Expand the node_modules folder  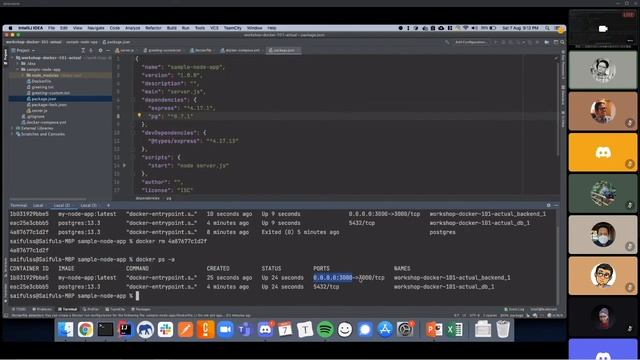[23, 76]
